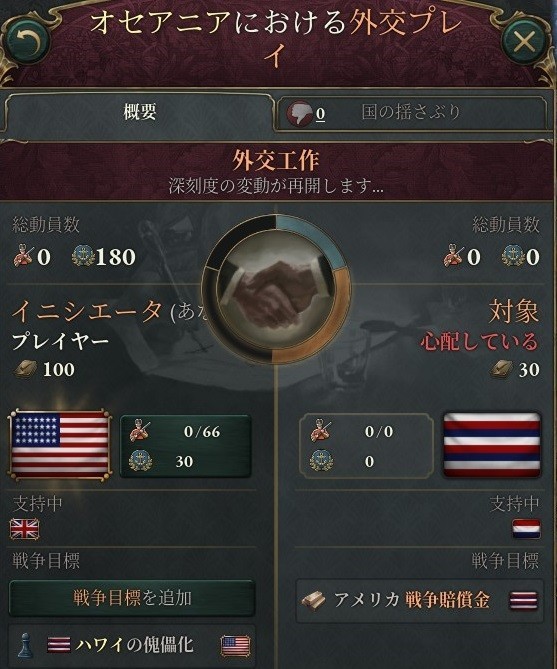Click the Netherlands supporter flag
This screenshot has height=669, width=557.
[526, 529]
